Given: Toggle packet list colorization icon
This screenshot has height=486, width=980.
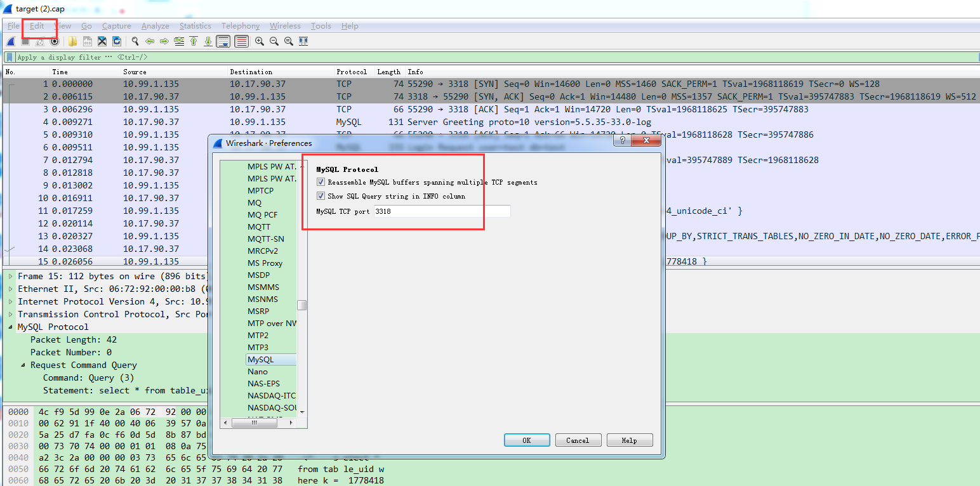Looking at the screenshot, I should [x=241, y=41].
